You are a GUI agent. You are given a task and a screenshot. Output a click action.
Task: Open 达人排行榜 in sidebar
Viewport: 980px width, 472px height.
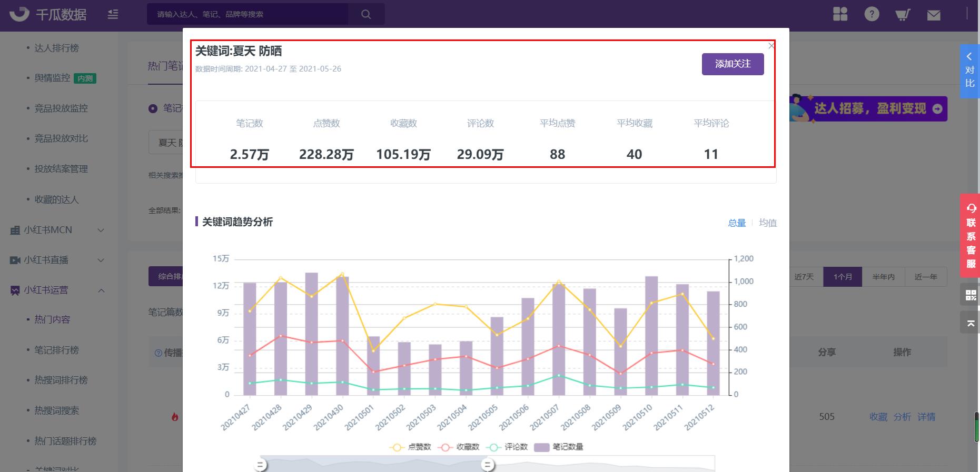coord(56,48)
